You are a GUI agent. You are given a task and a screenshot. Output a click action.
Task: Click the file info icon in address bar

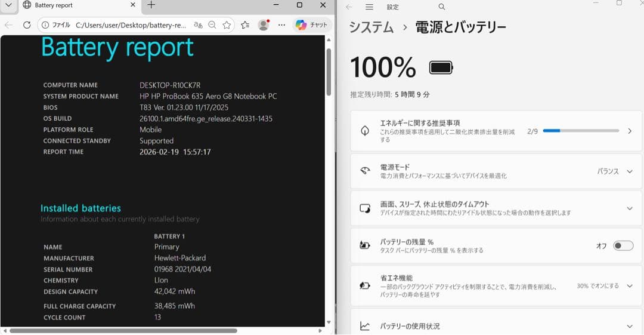pyautogui.click(x=45, y=25)
